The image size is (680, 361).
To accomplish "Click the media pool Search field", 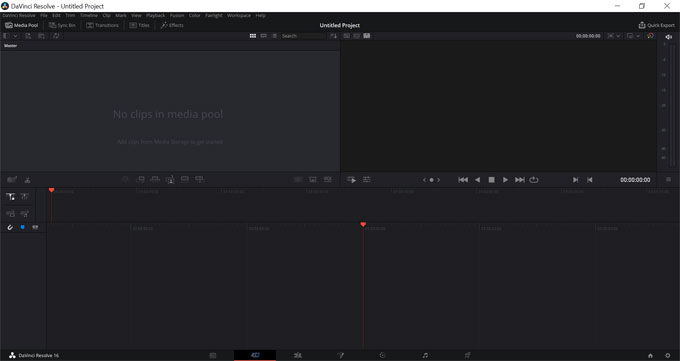I will tap(303, 36).
